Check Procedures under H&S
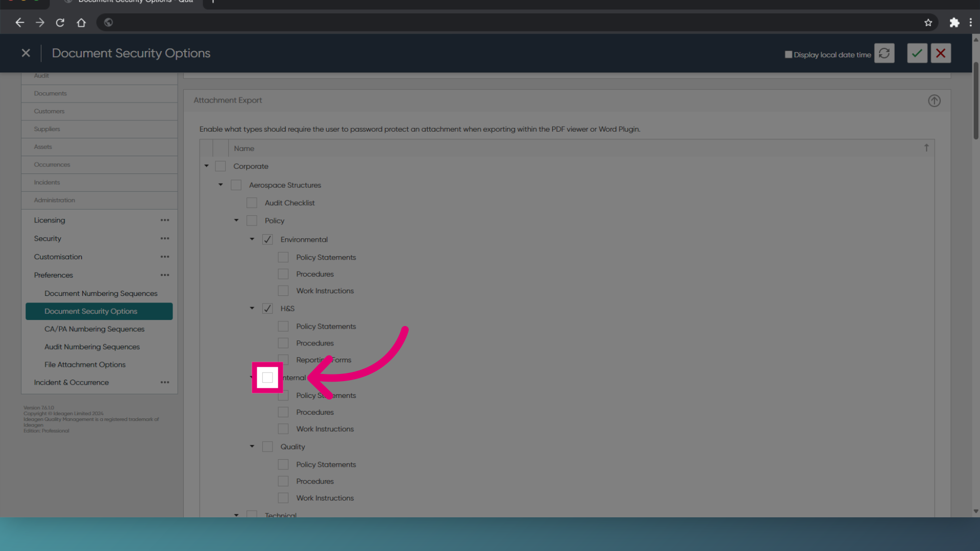Screen dimensions: 980x551 point(283,343)
